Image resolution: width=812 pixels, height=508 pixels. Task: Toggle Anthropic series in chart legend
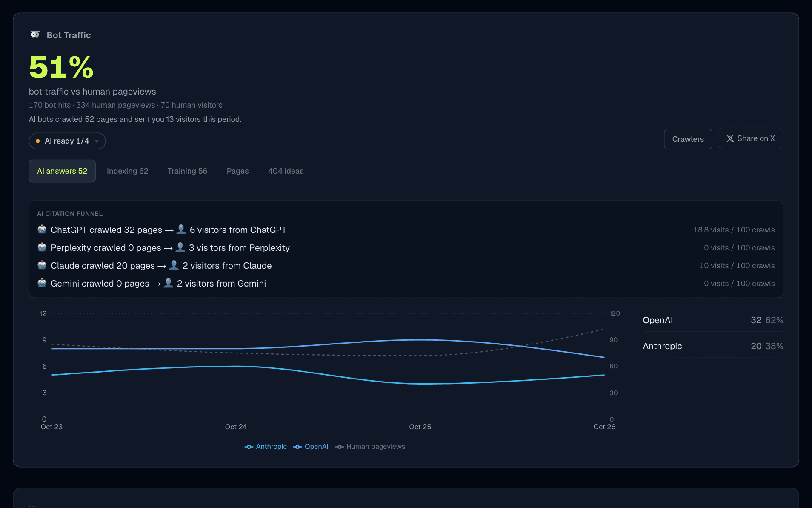tap(266, 447)
